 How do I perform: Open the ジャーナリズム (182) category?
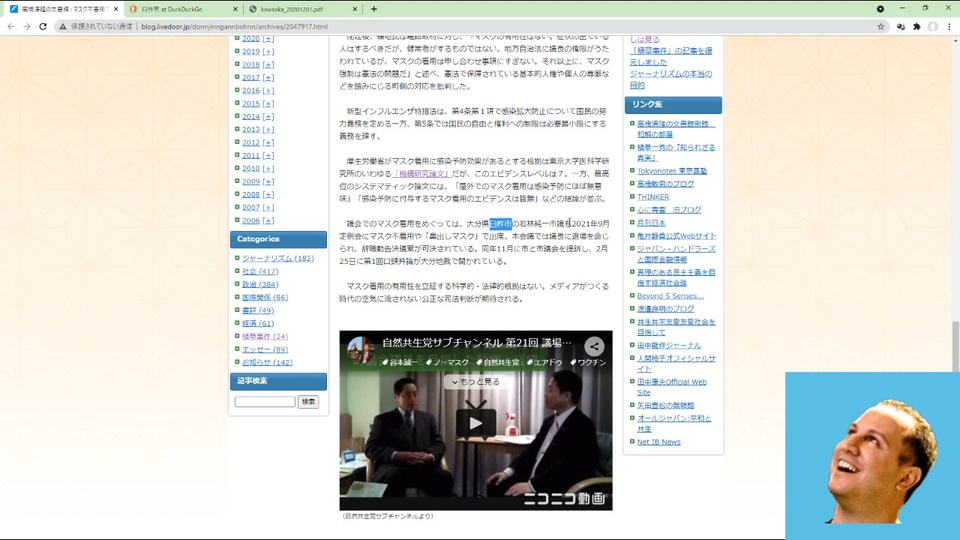[278, 258]
